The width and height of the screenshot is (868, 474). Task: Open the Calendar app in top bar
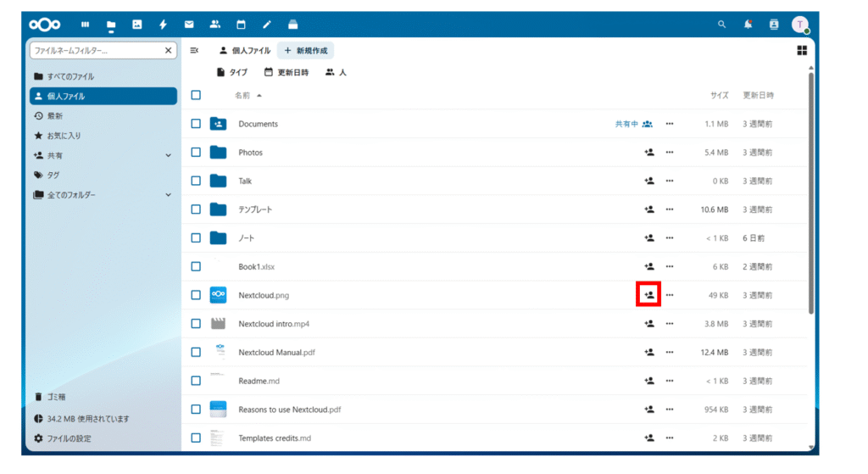click(241, 25)
